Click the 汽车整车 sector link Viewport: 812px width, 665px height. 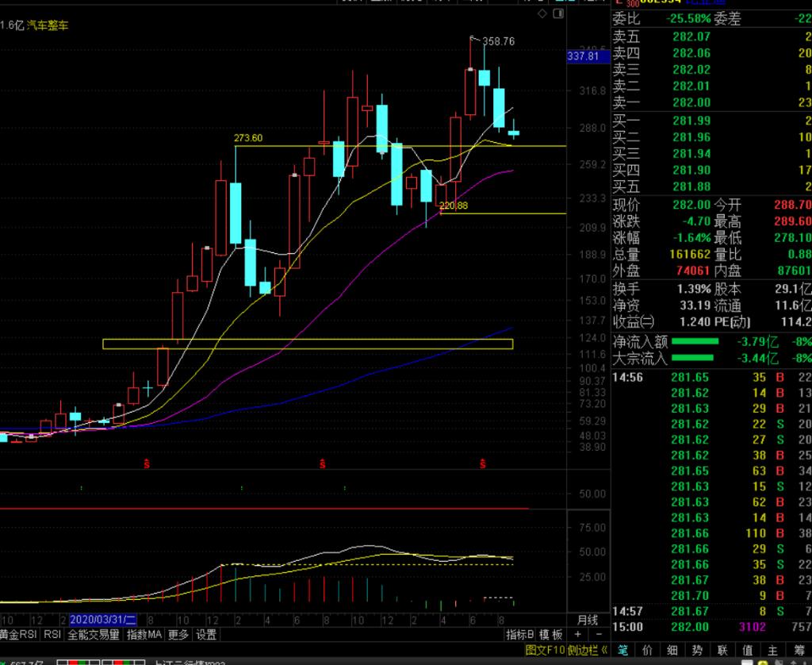48,25
